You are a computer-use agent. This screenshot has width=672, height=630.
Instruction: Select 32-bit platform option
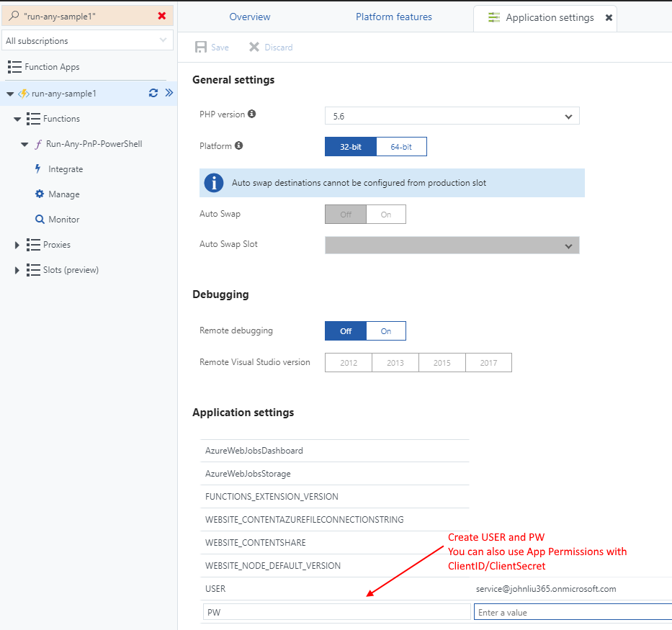tap(351, 147)
